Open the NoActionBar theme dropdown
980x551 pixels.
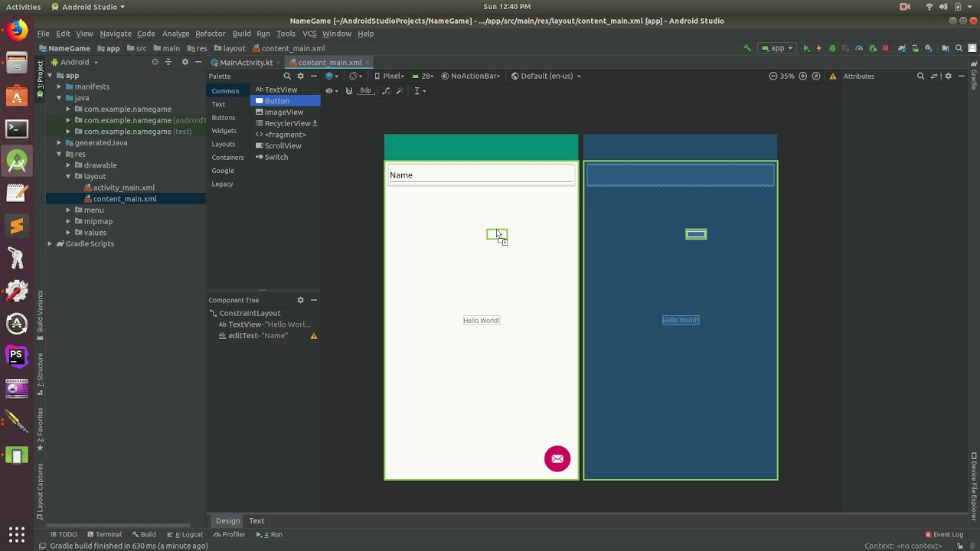(473, 76)
